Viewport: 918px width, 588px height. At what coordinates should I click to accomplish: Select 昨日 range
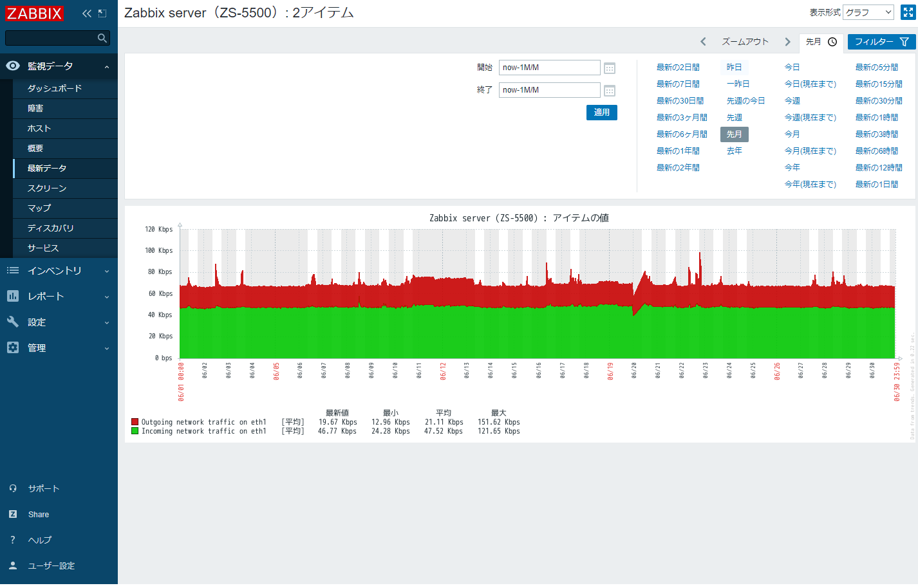pos(735,68)
